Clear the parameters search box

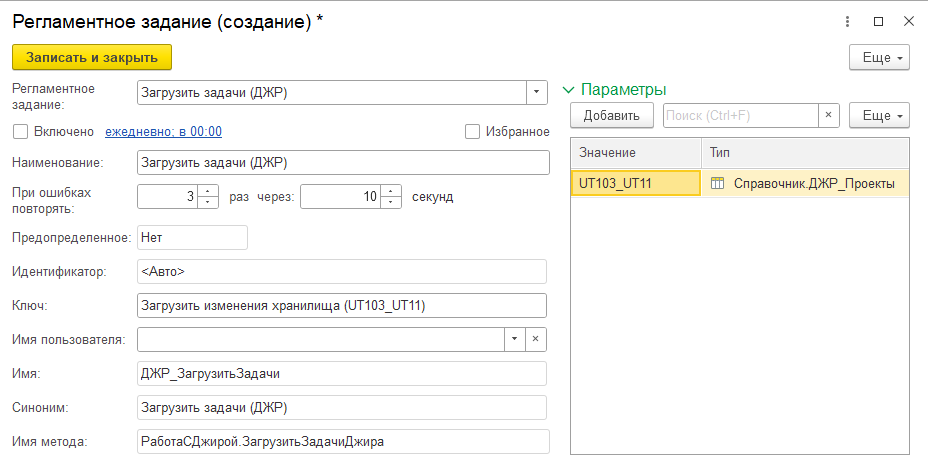[x=829, y=115]
